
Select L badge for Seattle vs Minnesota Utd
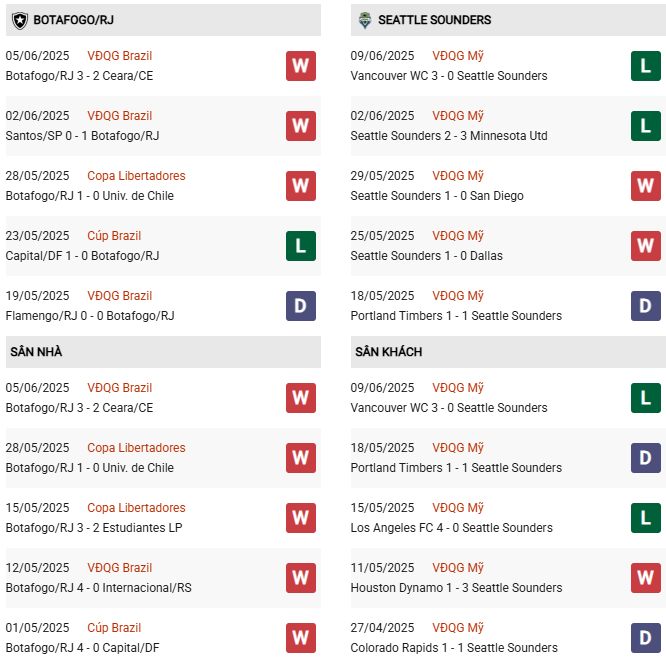click(645, 126)
